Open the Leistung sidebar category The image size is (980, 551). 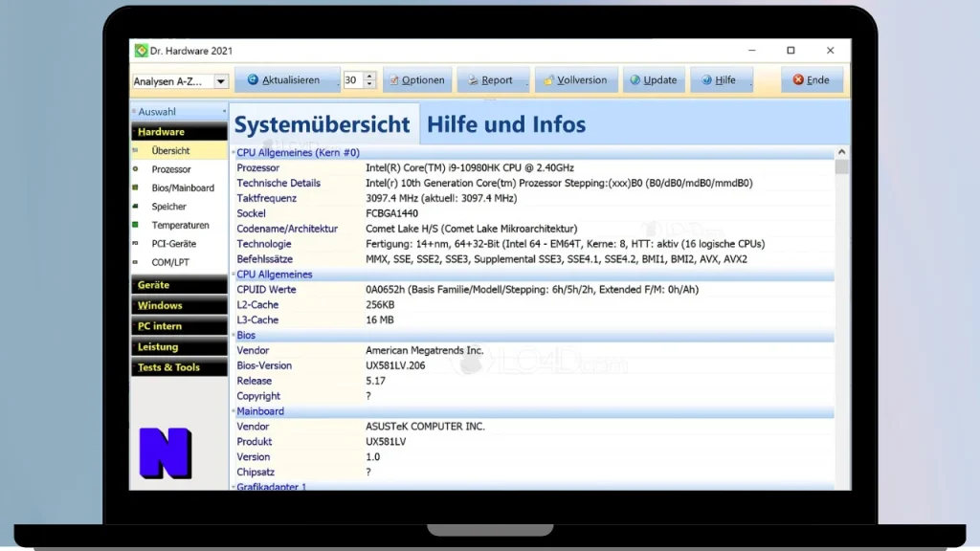coord(179,346)
